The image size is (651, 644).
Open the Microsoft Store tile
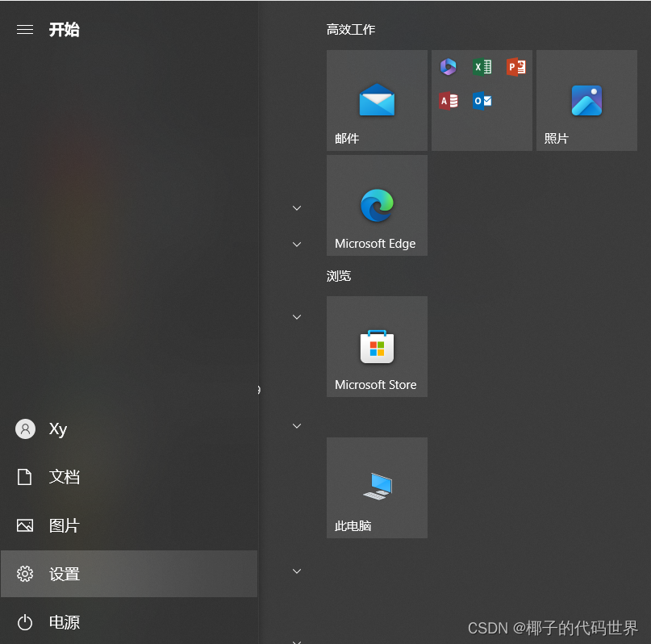tap(377, 347)
